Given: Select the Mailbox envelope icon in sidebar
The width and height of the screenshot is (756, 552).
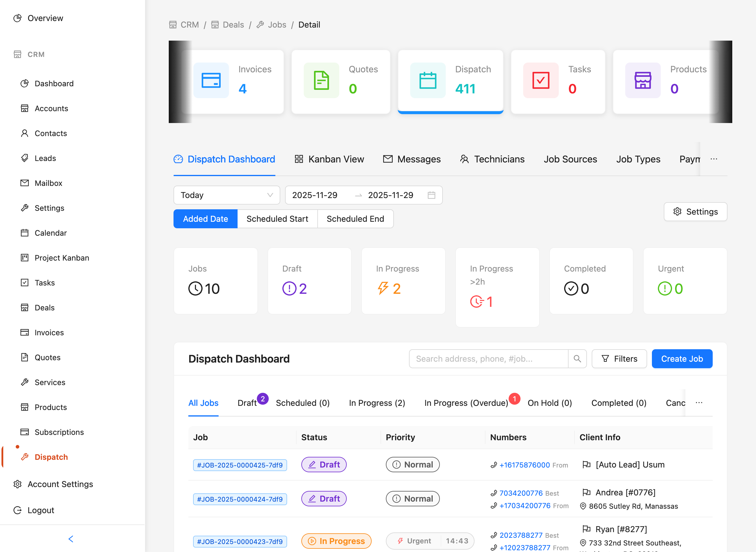Looking at the screenshot, I should pos(24,183).
